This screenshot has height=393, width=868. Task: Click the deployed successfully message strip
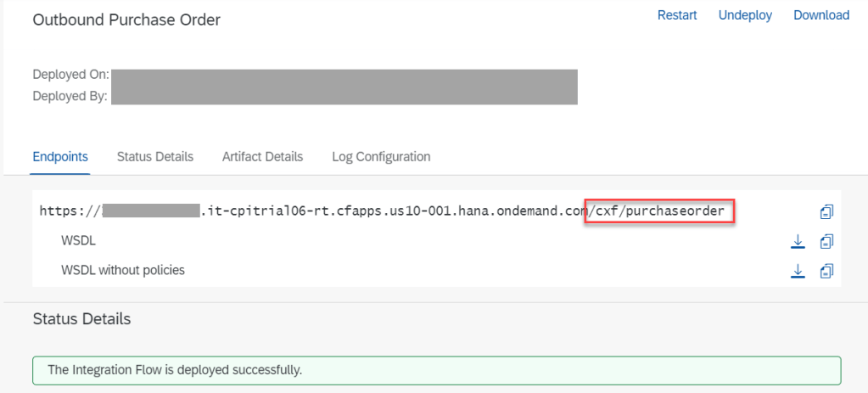point(436,370)
